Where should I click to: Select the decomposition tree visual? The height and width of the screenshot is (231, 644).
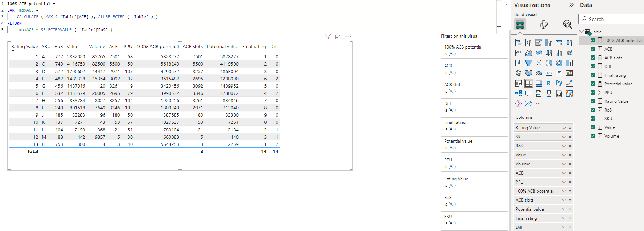pyautogui.click(x=519, y=93)
